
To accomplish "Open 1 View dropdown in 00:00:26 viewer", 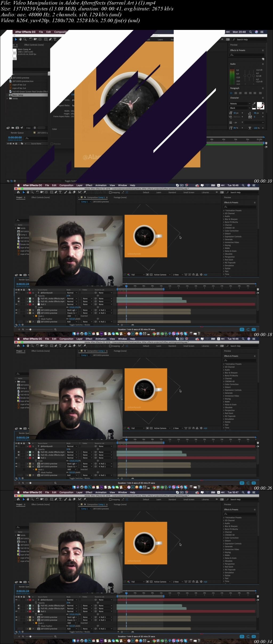I will tap(178, 428).
